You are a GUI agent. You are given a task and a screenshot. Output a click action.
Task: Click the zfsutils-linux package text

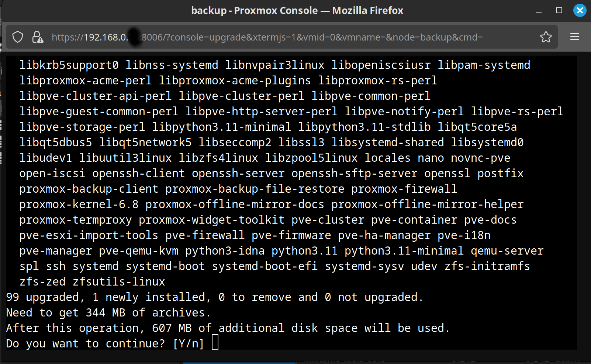[119, 281]
